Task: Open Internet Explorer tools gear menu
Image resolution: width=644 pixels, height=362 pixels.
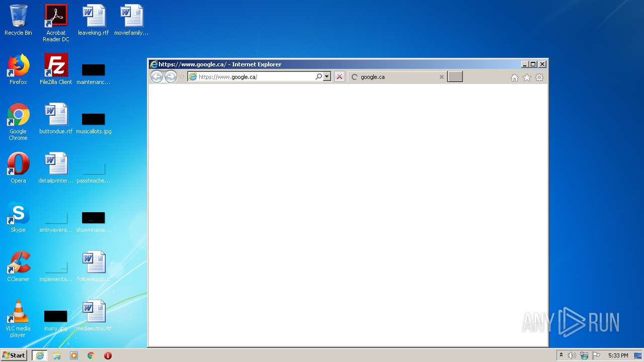Action: 539,77
